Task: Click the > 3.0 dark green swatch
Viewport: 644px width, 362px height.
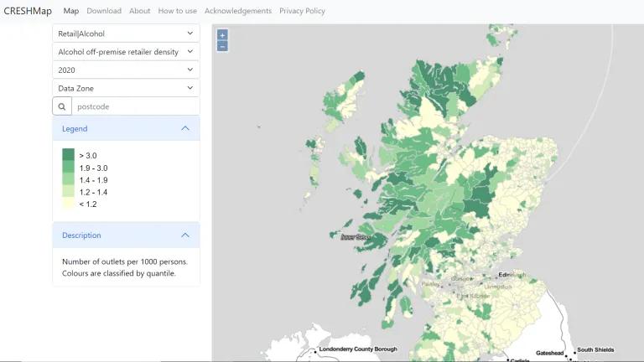Action: click(68, 155)
